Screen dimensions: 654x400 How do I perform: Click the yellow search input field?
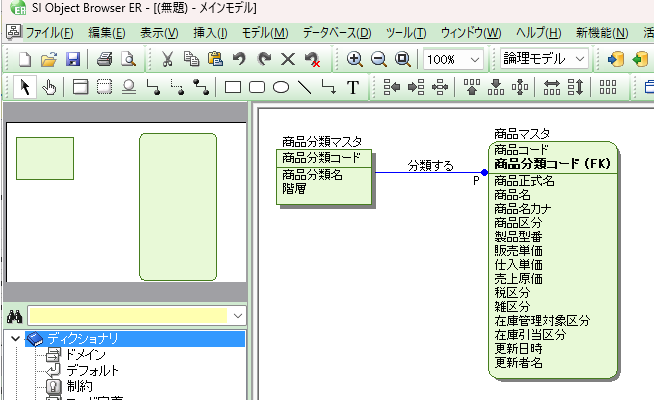(128, 316)
